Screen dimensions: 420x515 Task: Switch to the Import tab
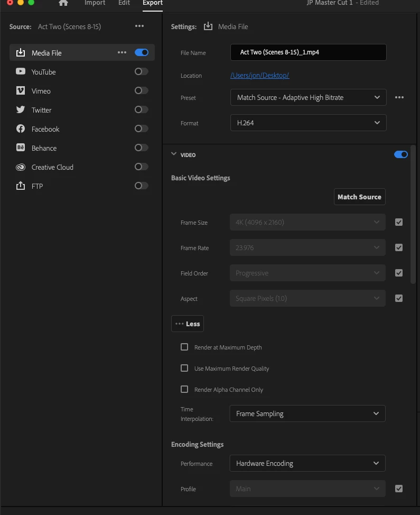click(95, 3)
